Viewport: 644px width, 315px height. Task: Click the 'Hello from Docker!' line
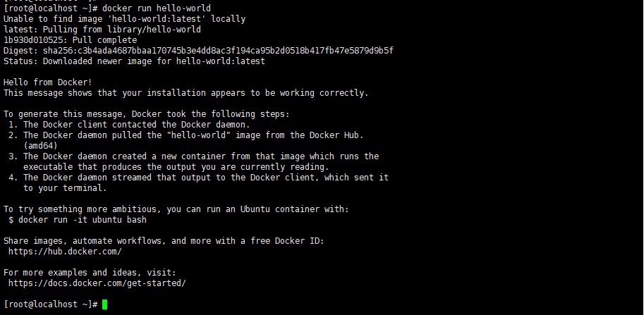(48, 82)
